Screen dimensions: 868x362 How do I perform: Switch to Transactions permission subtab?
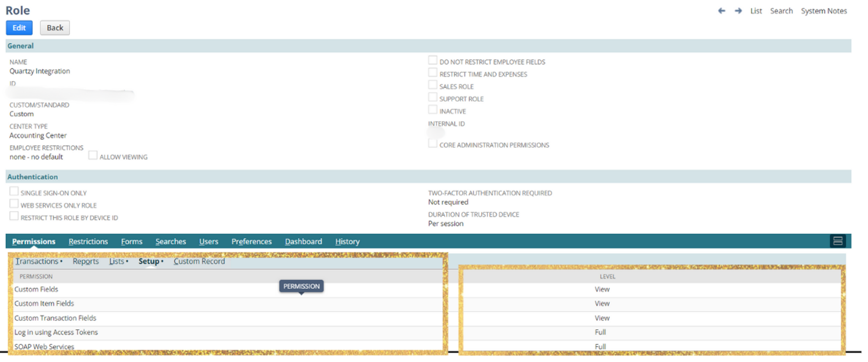[x=37, y=261]
